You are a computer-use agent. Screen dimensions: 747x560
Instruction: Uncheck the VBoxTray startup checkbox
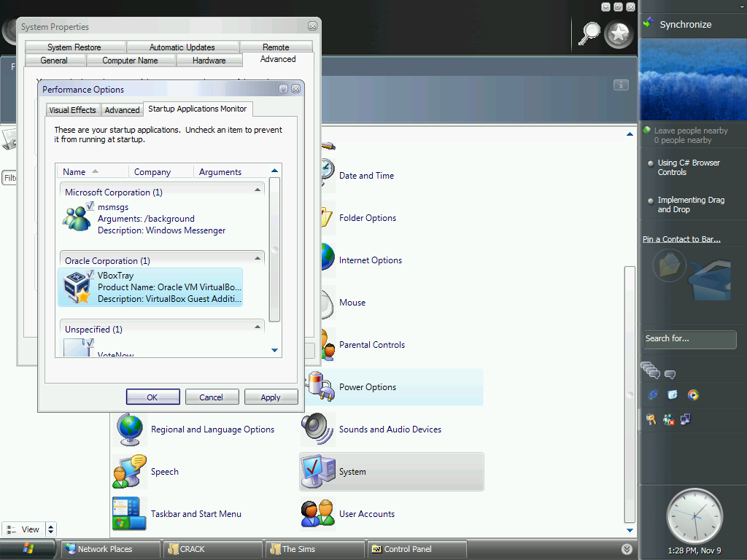coord(90,275)
